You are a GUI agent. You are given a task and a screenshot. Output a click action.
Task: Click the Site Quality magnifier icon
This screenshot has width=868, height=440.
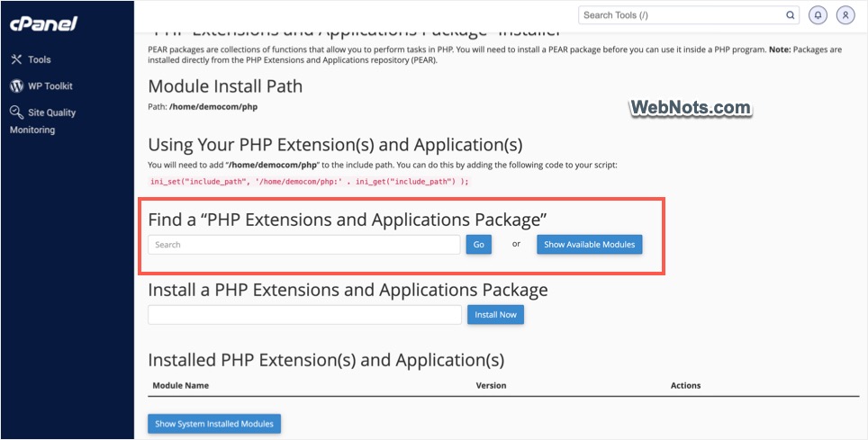coord(16,112)
